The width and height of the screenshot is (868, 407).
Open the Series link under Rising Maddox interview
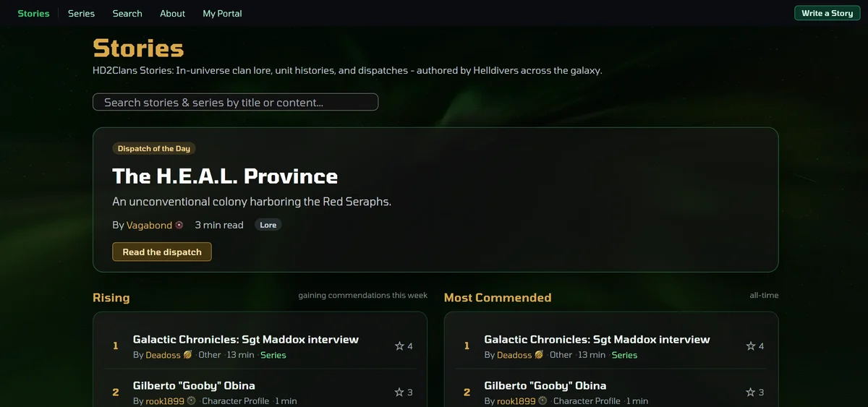[273, 355]
